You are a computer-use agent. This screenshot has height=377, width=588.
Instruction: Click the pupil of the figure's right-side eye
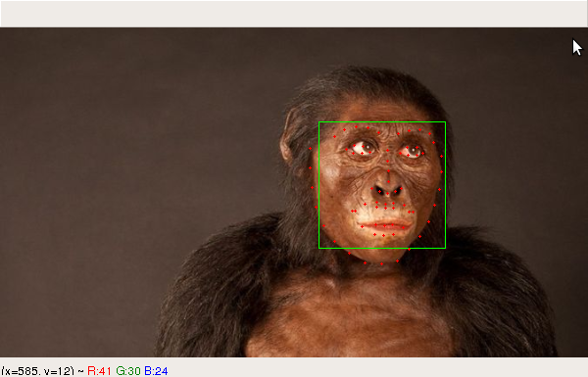[413, 150]
